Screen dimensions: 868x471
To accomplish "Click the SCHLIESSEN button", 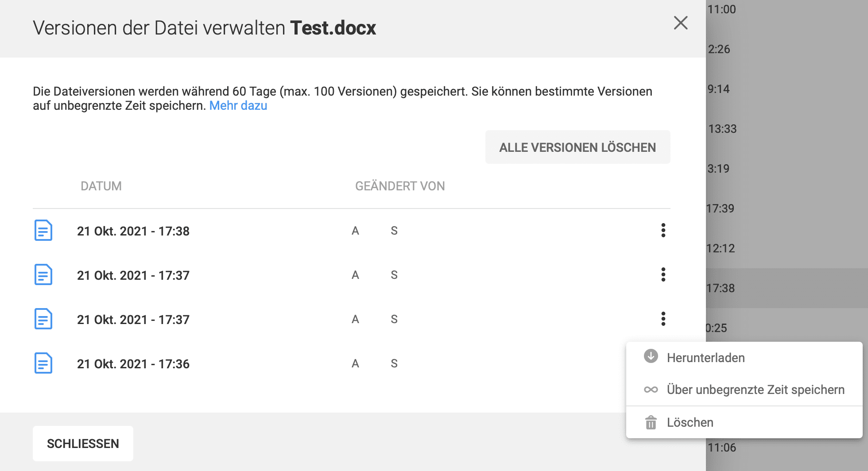I will pos(83,444).
